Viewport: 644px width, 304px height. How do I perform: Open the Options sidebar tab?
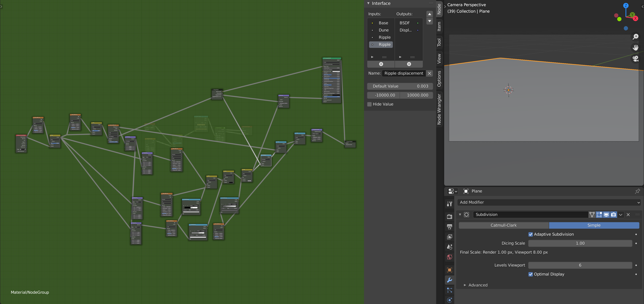coord(439,78)
